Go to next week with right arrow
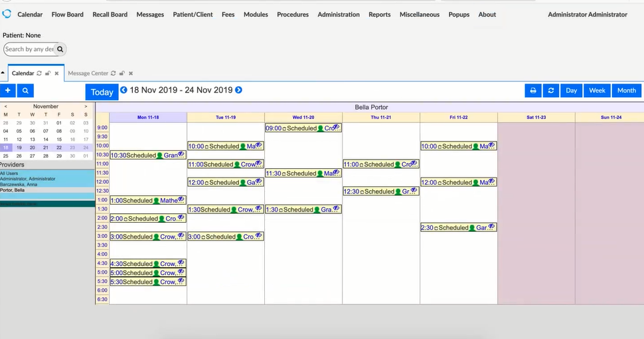The width and height of the screenshot is (644, 339). (x=238, y=90)
